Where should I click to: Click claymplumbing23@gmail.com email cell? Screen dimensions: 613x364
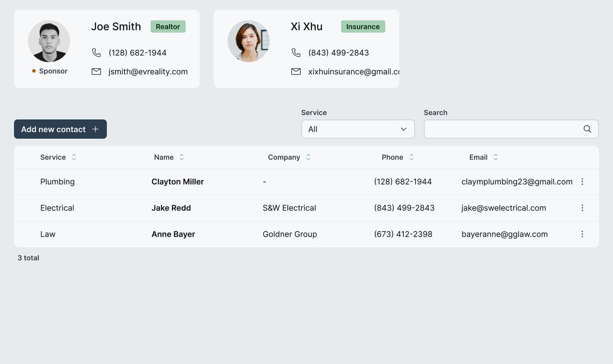517,182
